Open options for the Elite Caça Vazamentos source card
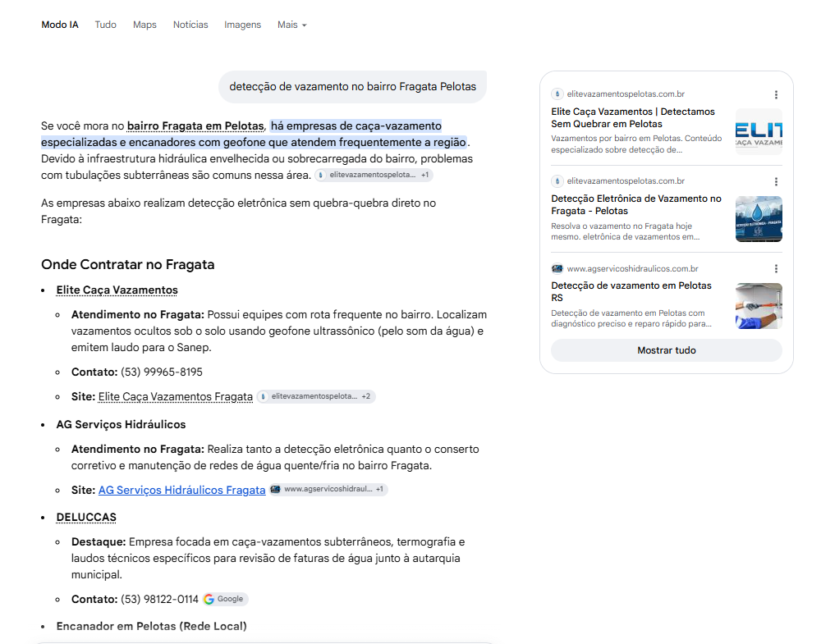Image resolution: width=821 pixels, height=644 pixels. click(x=776, y=94)
